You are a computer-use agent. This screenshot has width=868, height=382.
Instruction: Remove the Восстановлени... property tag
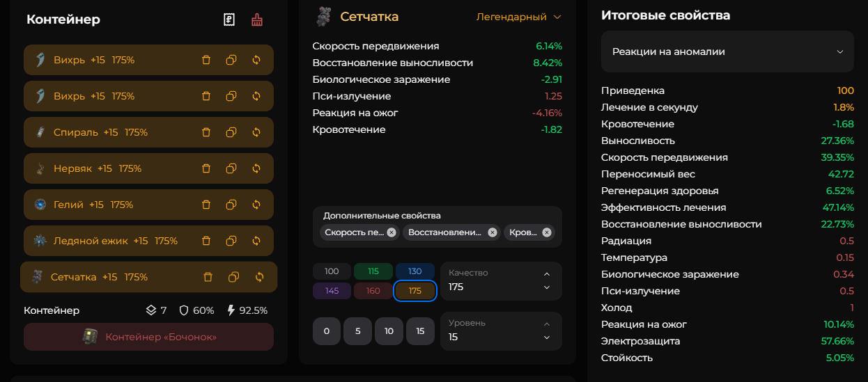click(x=493, y=232)
